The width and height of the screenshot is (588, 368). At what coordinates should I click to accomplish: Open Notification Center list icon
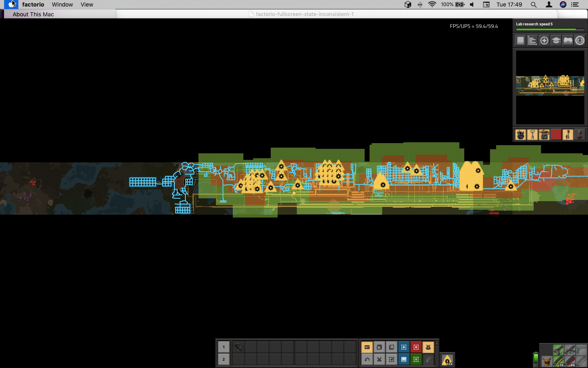point(575,4)
